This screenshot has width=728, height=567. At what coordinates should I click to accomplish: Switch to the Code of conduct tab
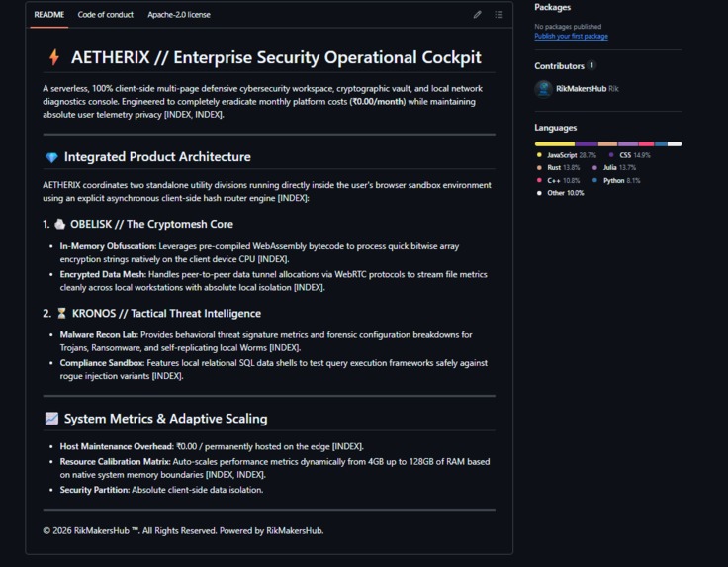tap(106, 15)
